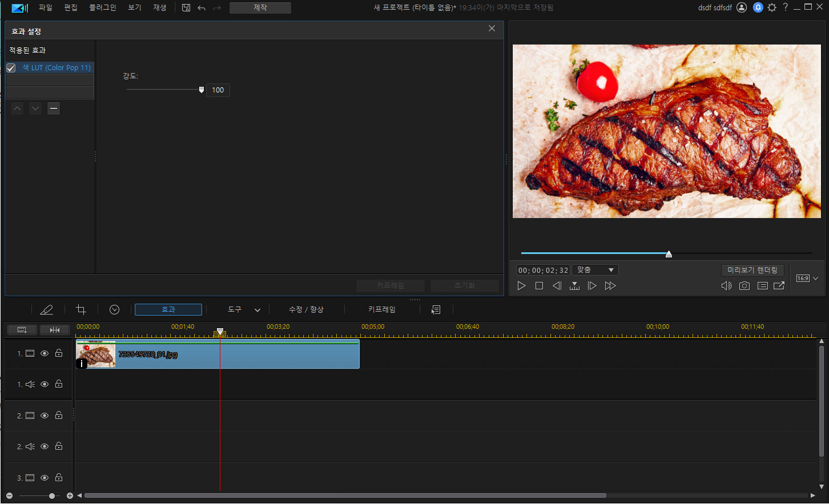Click the 미리보기 렌더링 button
829x504 pixels.
(752, 270)
